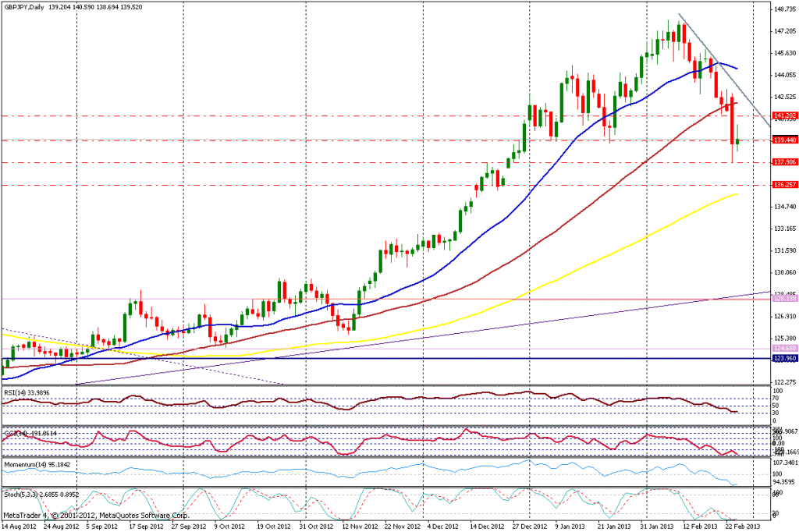Click the 22 Feb 2013 date label
The height and width of the screenshot is (532, 799).
736,527
